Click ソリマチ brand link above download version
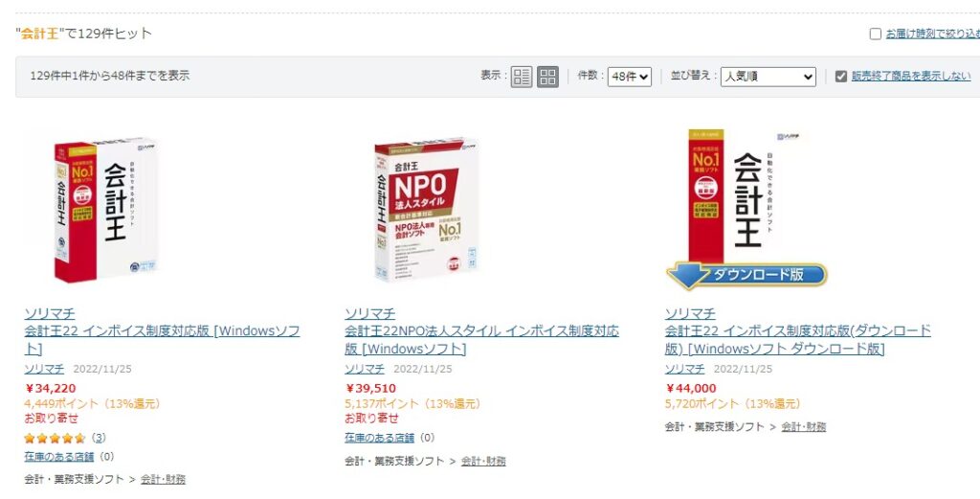980x499 pixels. point(690,313)
